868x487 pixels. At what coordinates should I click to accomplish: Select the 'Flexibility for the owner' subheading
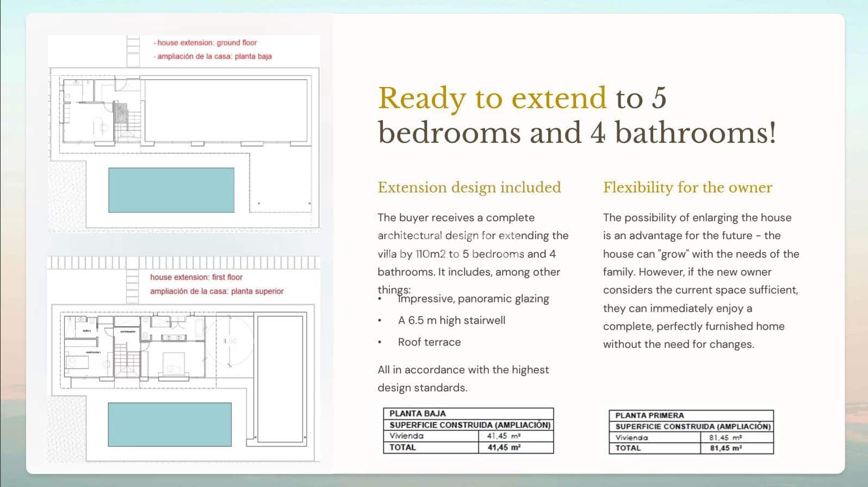pos(687,188)
